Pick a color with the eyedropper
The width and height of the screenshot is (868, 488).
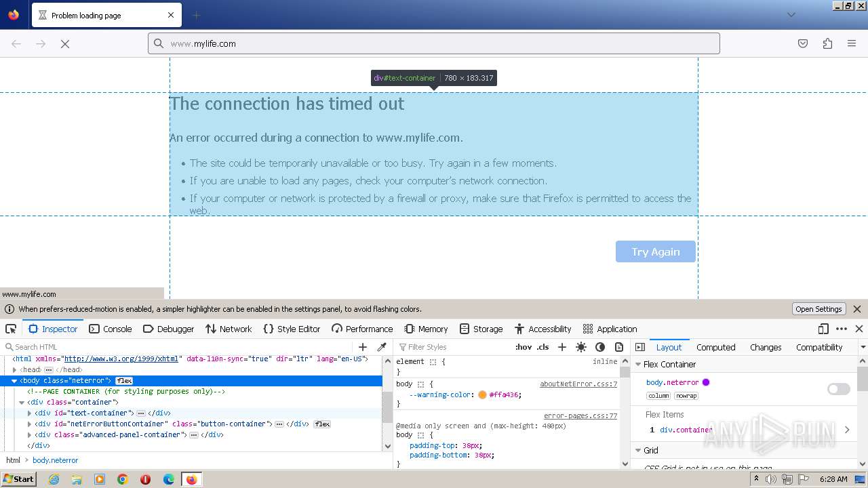382,347
